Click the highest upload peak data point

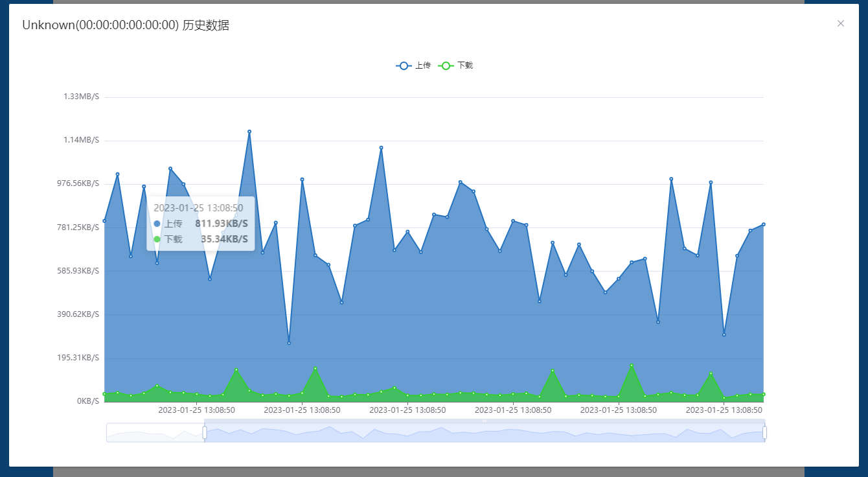pos(249,132)
